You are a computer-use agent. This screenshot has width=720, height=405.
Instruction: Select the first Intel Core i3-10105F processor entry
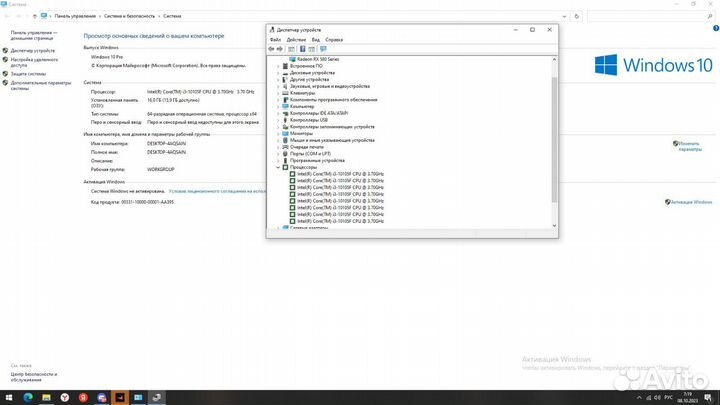click(x=340, y=174)
